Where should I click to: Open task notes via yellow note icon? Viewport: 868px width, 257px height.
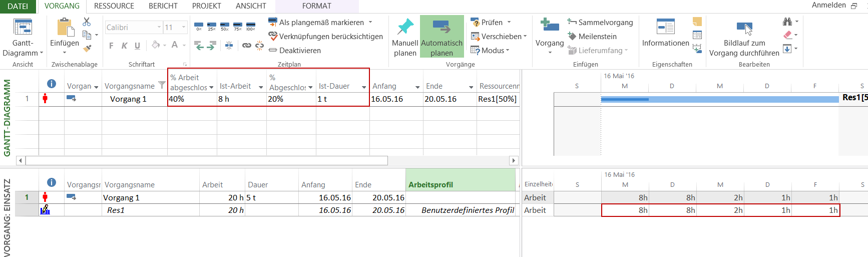pos(697,22)
